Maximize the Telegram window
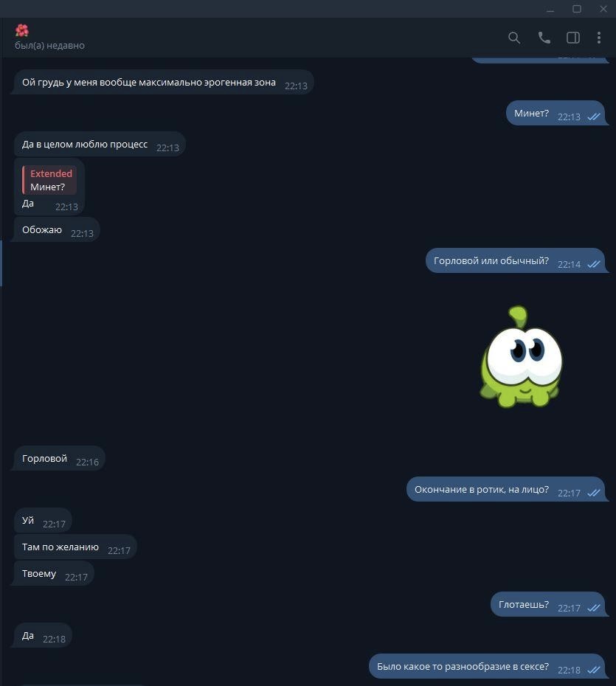Image resolution: width=616 pixels, height=686 pixels. pyautogui.click(x=577, y=9)
